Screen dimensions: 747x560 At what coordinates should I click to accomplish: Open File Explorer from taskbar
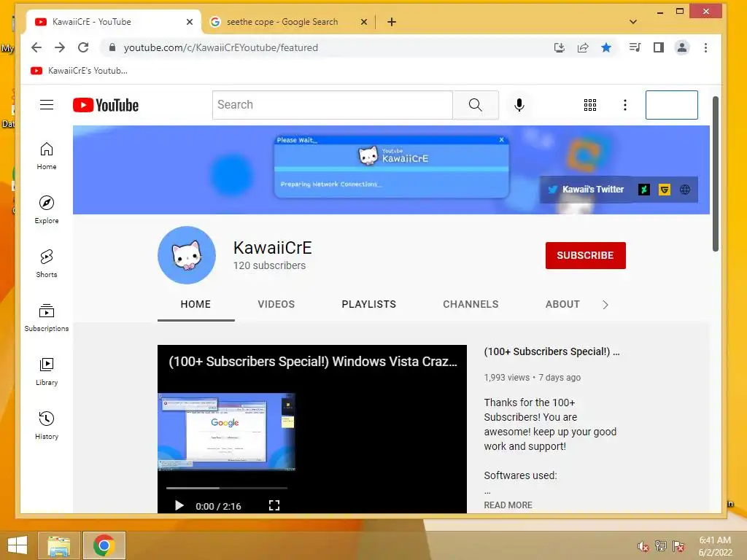[x=59, y=545]
